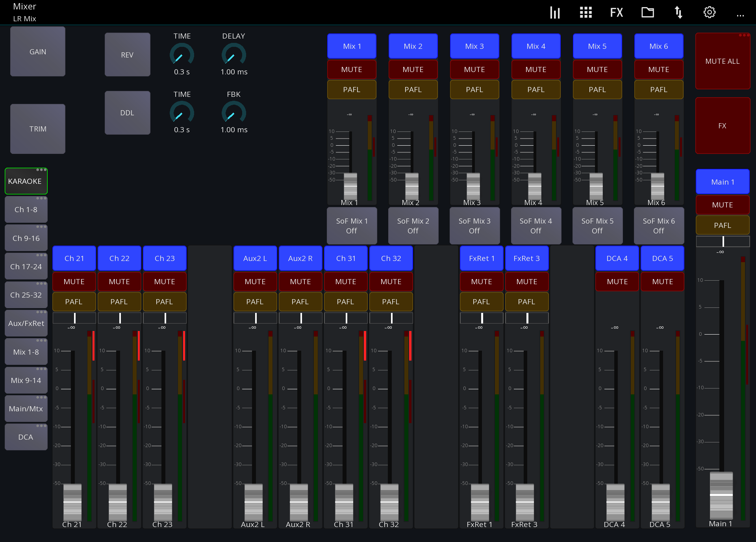756x542 pixels.
Task: Open the Aux/FxRet layer options
Action: (x=42, y=312)
